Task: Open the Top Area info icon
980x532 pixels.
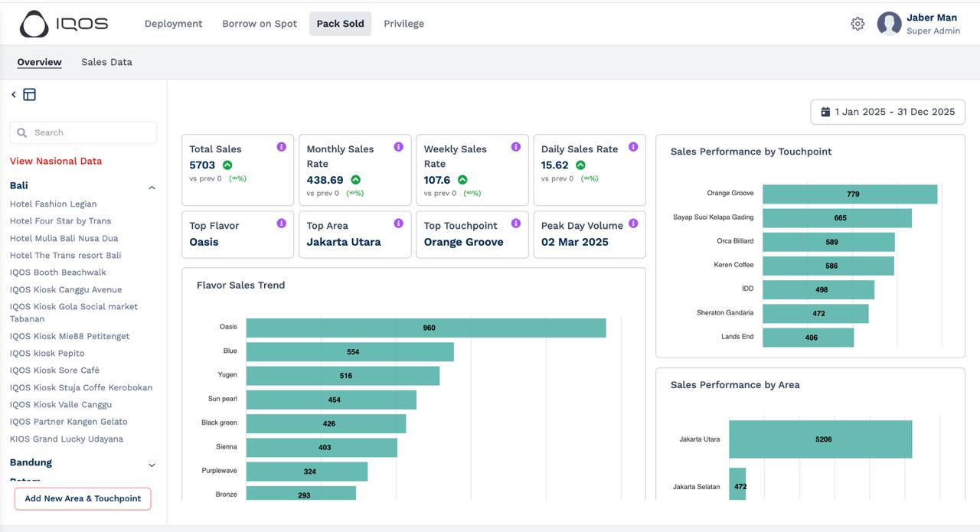Action: 398,224
